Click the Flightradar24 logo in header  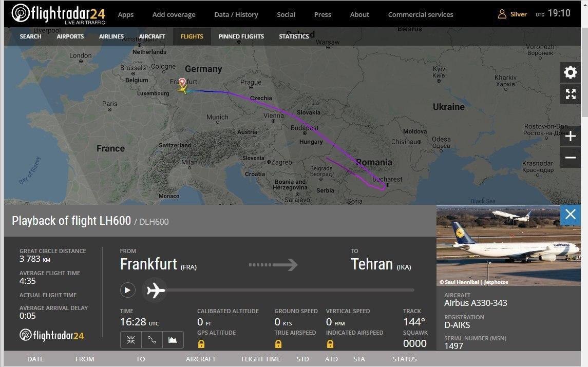click(x=58, y=14)
